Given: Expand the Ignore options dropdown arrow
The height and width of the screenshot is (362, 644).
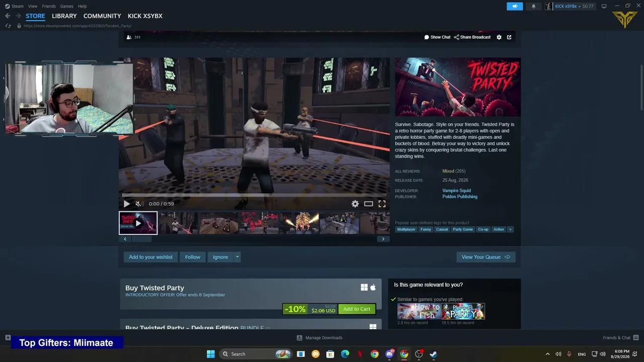Looking at the screenshot, I should [237, 257].
